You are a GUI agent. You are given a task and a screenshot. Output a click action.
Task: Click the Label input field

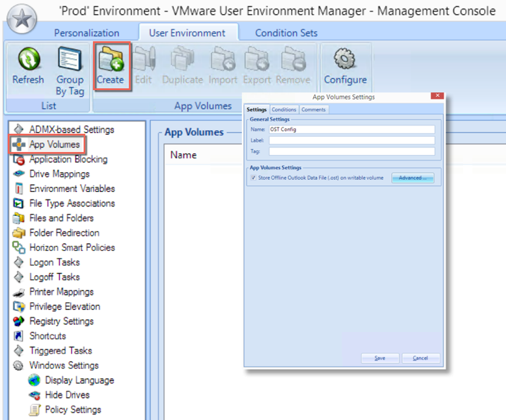pyautogui.click(x=352, y=140)
